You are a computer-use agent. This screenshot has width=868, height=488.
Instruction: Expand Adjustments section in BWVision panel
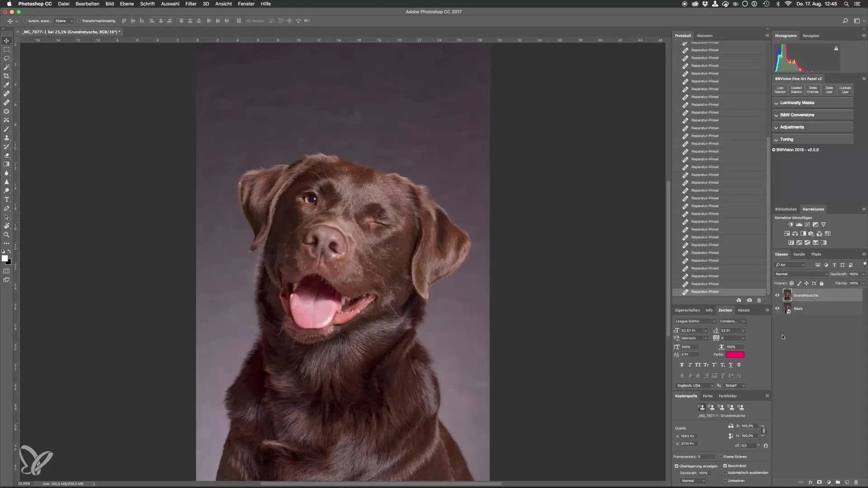tap(813, 127)
